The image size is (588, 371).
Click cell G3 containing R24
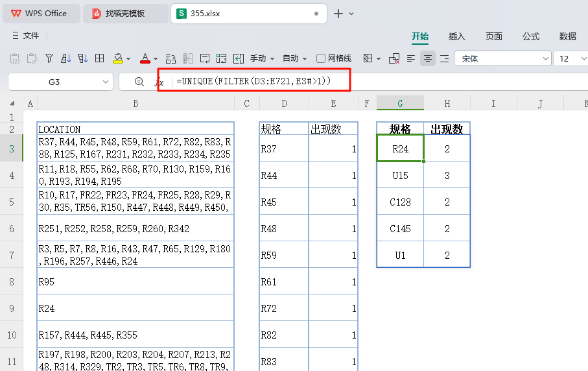tap(400, 149)
